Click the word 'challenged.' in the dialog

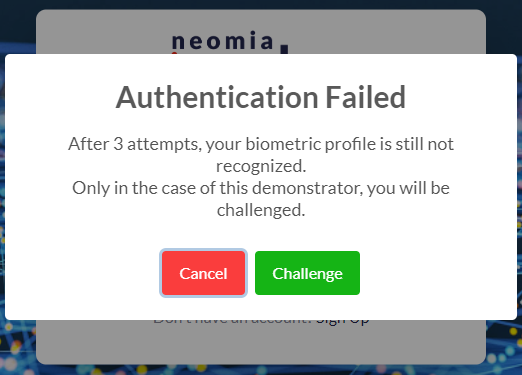click(x=261, y=210)
